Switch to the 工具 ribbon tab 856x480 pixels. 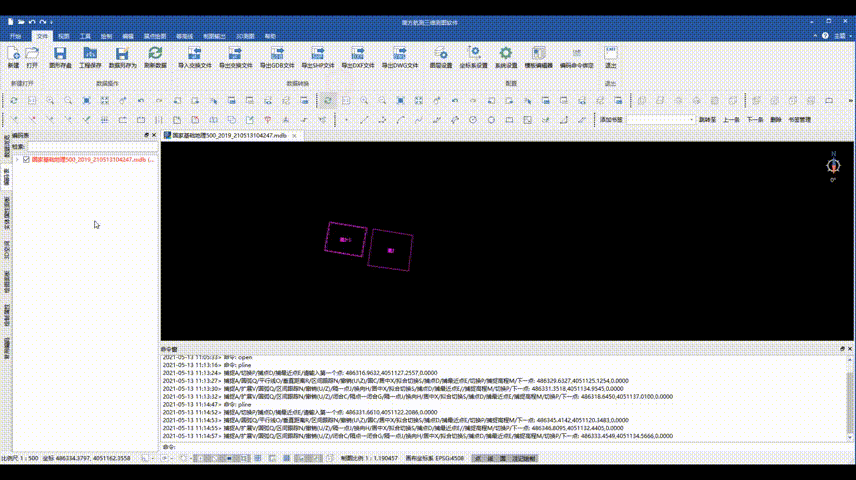[85, 35]
